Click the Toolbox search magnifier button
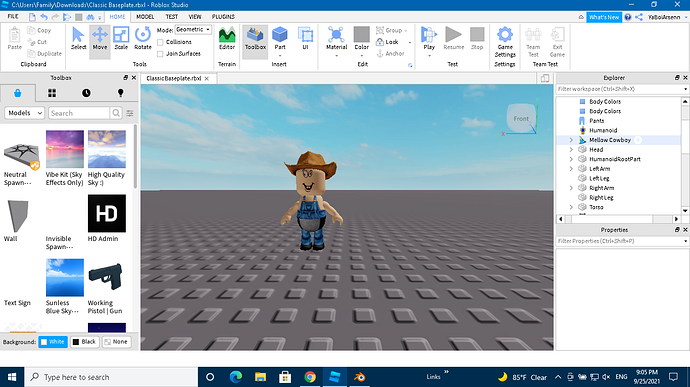Viewport: 690px width, 387px height. coord(116,113)
